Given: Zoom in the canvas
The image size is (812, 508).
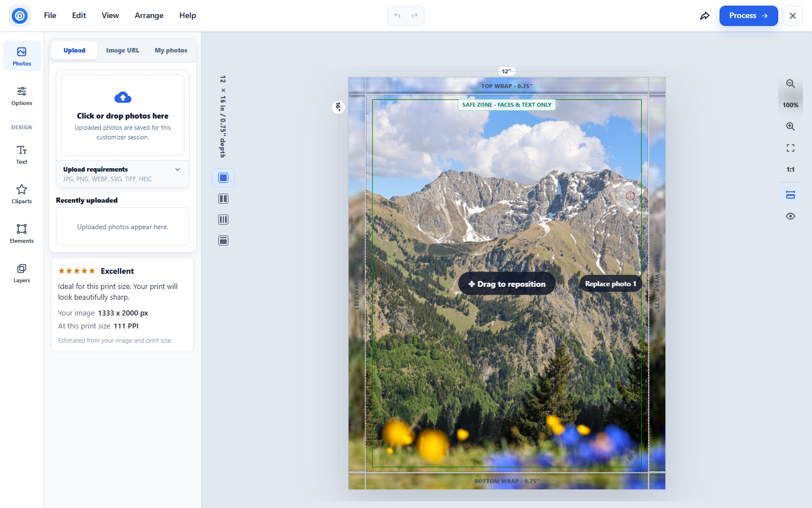Looking at the screenshot, I should click(791, 126).
